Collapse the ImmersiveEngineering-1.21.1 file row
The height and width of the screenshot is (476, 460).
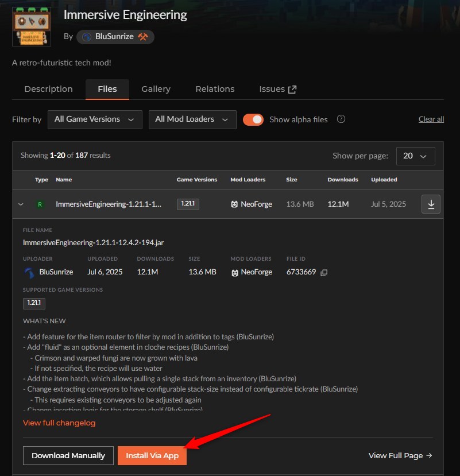21,204
